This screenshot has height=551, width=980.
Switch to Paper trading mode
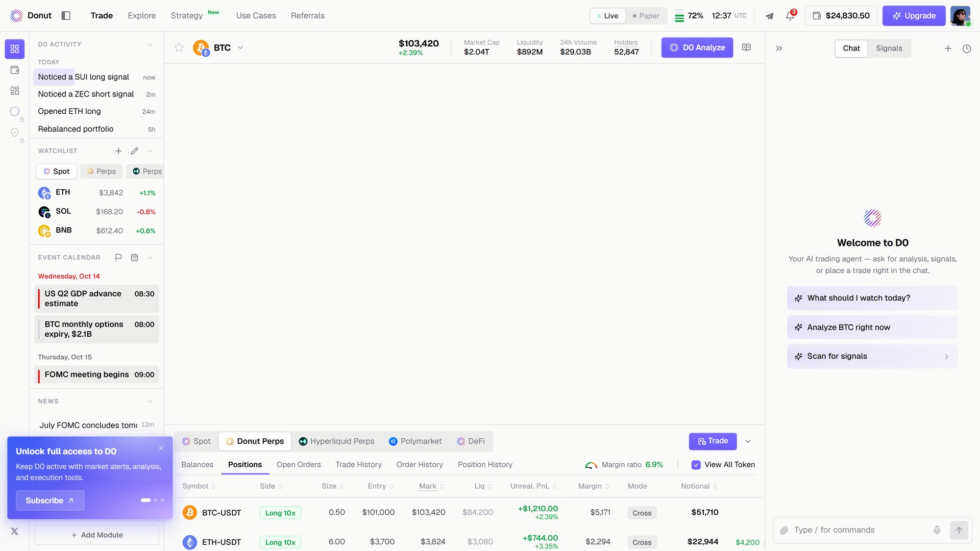tap(646, 16)
